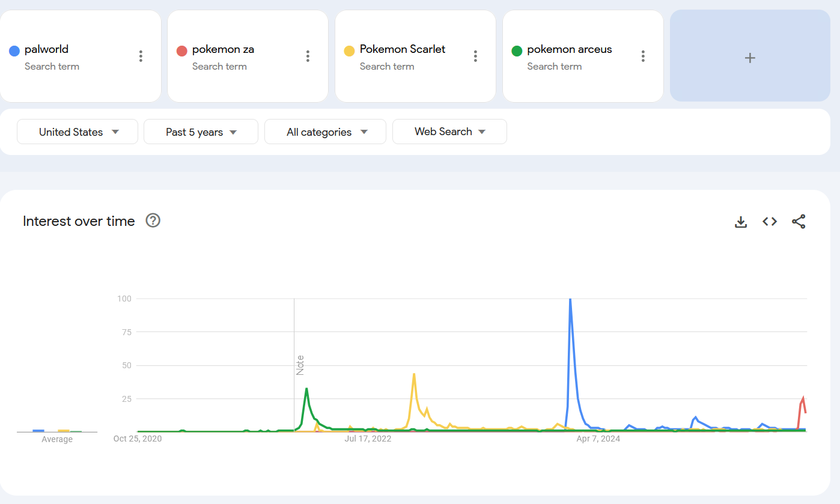Click the Average label under the bars

coord(57,439)
